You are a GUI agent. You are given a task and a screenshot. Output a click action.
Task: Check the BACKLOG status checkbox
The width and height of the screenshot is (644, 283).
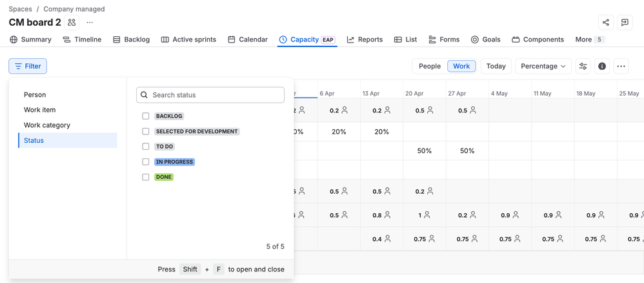point(145,116)
